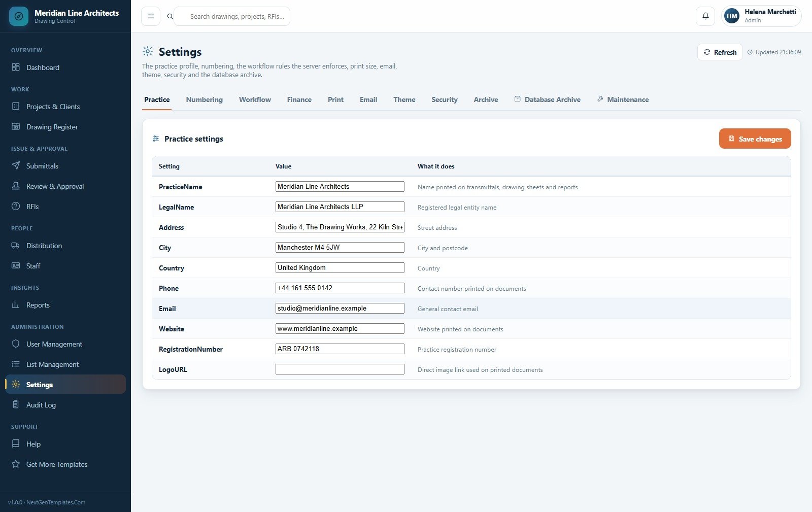
Task: Open the Theme tab
Action: pos(404,99)
